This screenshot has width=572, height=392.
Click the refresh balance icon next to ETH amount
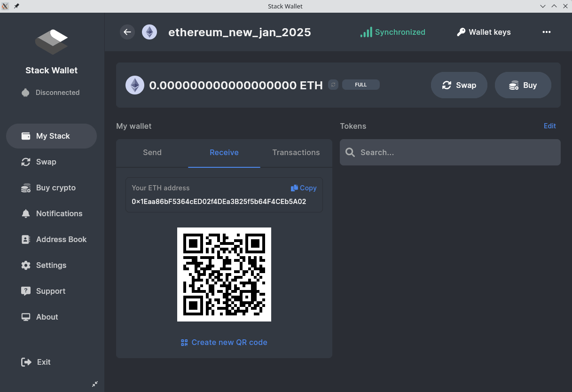333,85
